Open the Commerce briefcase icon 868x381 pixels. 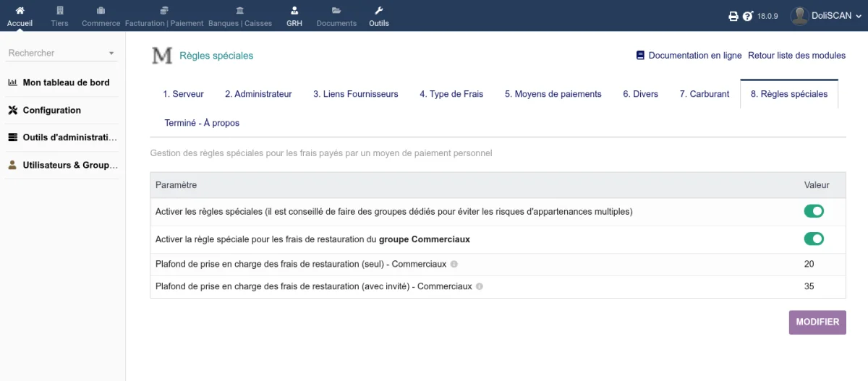[101, 10]
